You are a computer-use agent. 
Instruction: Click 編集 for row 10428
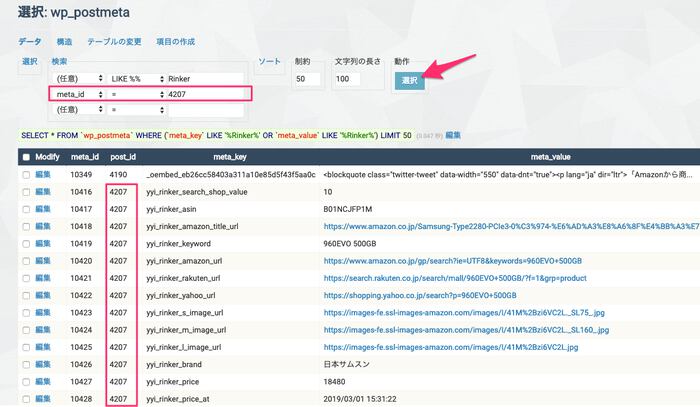point(43,399)
